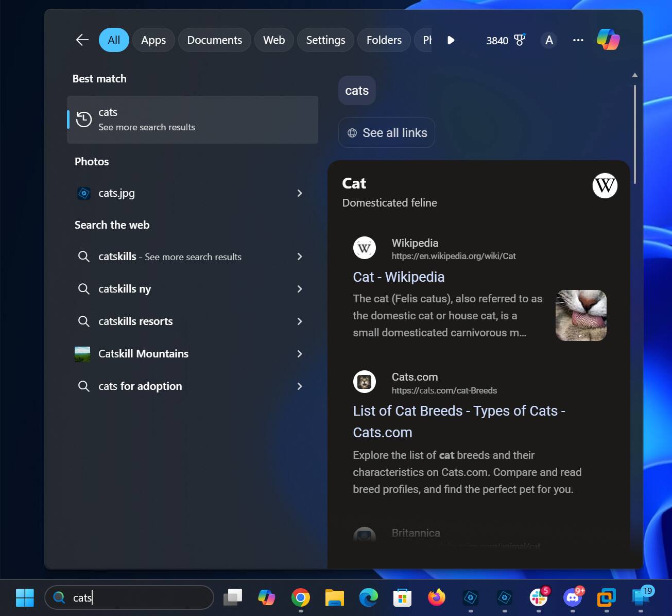This screenshot has height=616, width=672.
Task: Expand Catskill Mountains chevron
Action: click(300, 354)
